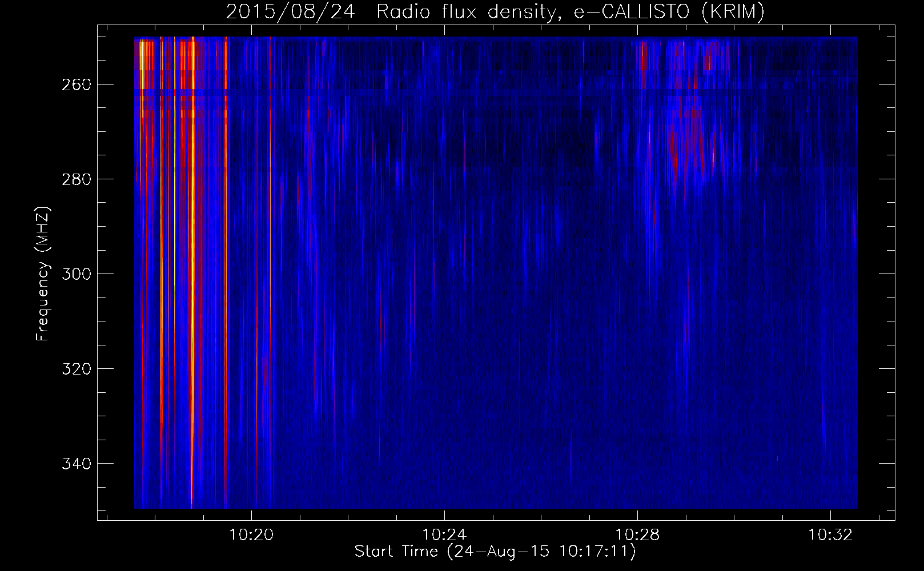924x571 pixels.
Task: Click the 340 frequency tick label
Action: click(x=76, y=464)
